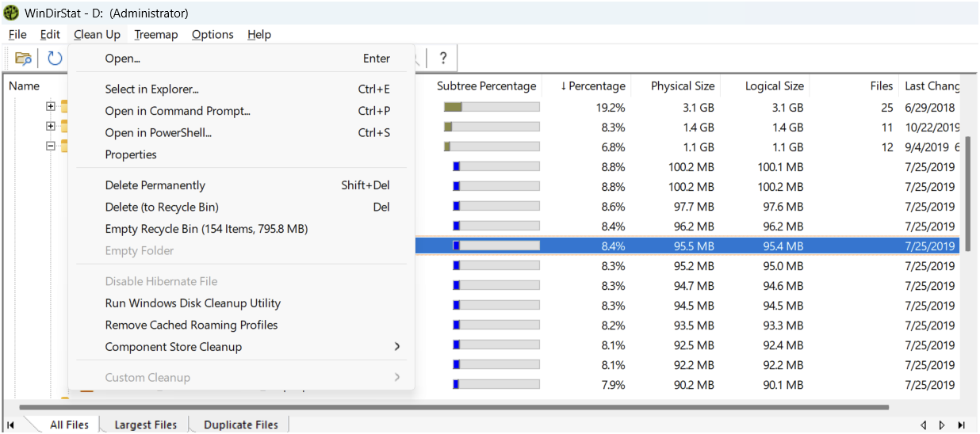The image size is (980, 434).
Task: Choose Select in Explorer...
Action: click(x=241, y=89)
